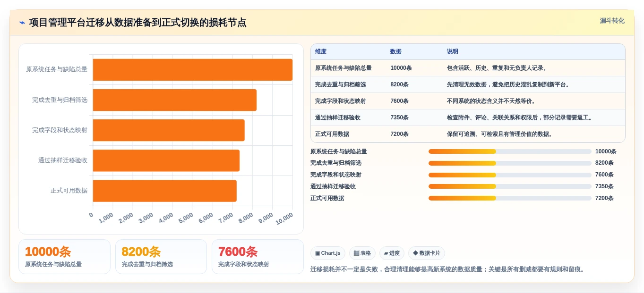Click the 10,000 x-axis tick label
The image size is (644, 293).
pyautogui.click(x=284, y=218)
